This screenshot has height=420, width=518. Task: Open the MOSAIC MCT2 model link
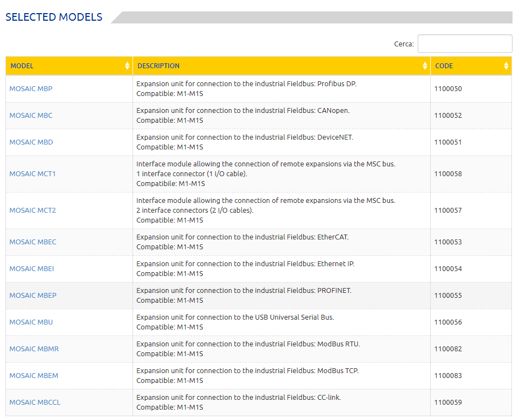click(33, 211)
